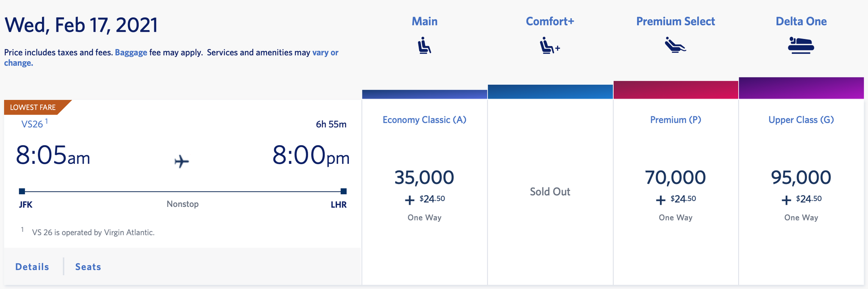Viewport: 868px width, 289px height.
Task: Expand the Upper Class (G) fare details
Action: click(801, 120)
